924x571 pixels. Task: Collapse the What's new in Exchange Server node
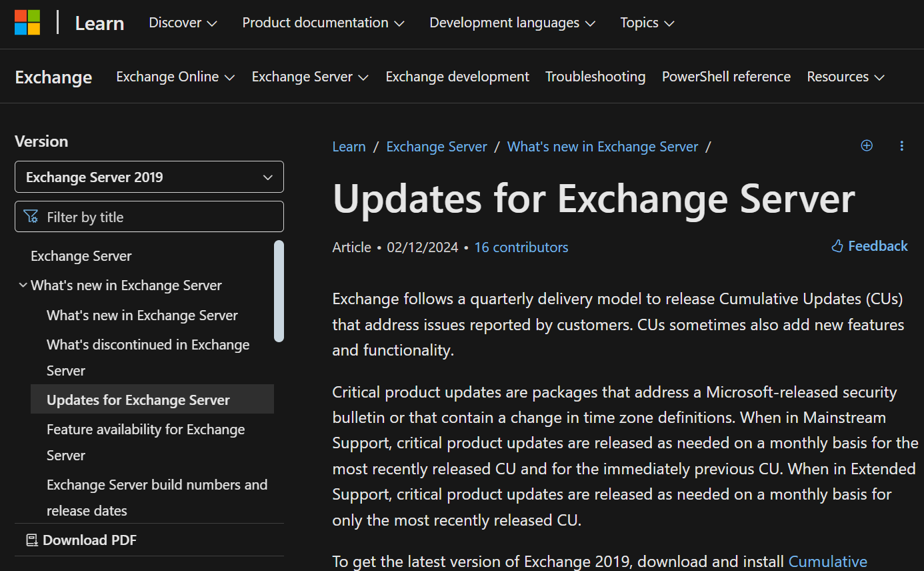coord(23,285)
